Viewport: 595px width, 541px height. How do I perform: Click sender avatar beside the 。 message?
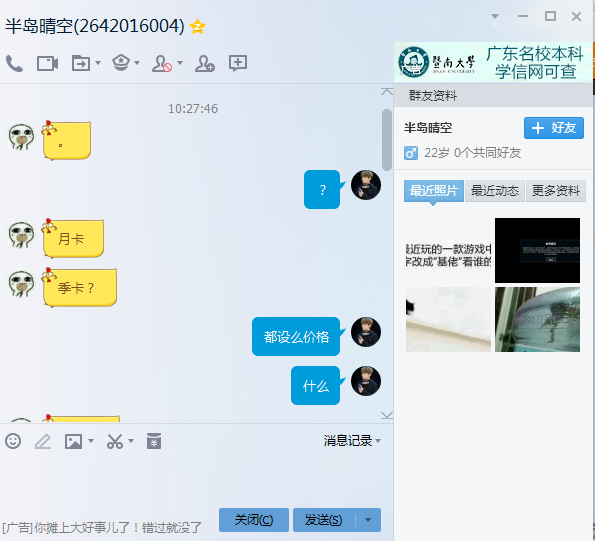pyautogui.click(x=21, y=137)
